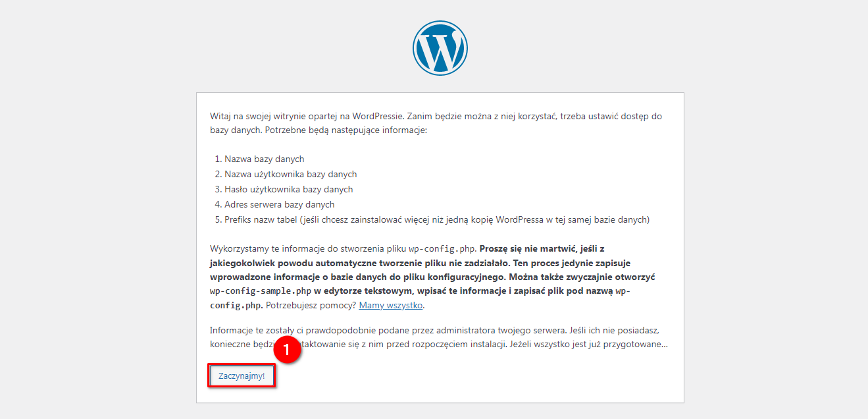868x419 pixels.
Task: Select the "Prefiks nazw tabel" list item
Action: (x=437, y=219)
